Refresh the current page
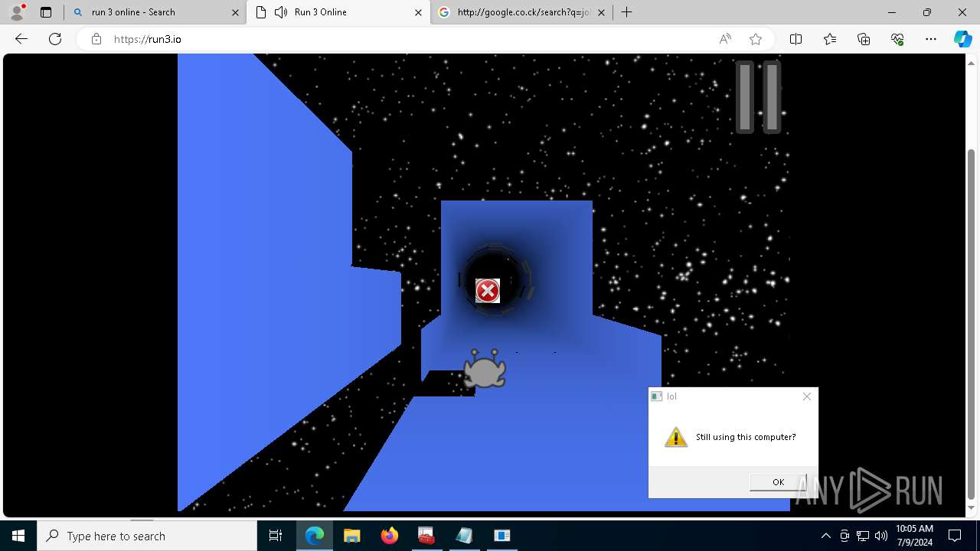The image size is (980, 551). tap(55, 39)
